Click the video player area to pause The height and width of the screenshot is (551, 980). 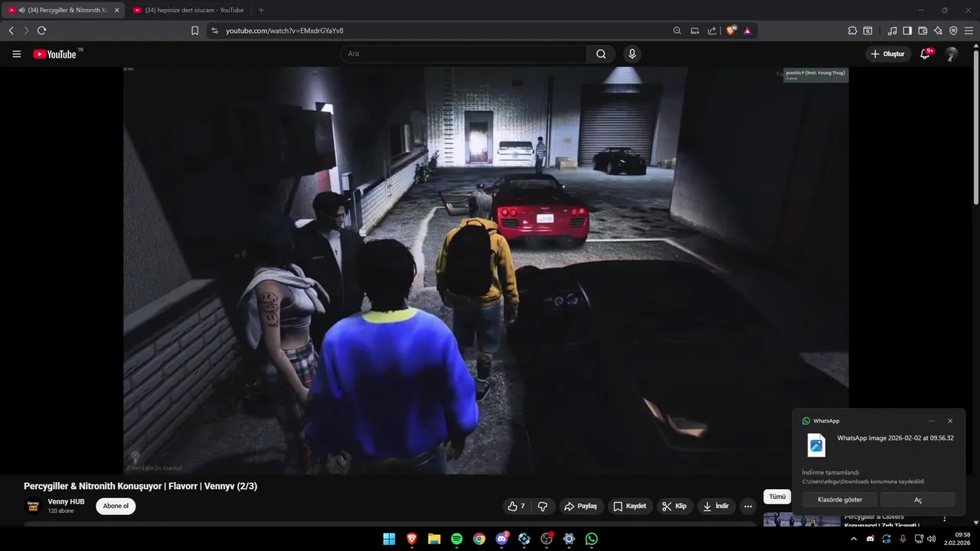(485, 270)
